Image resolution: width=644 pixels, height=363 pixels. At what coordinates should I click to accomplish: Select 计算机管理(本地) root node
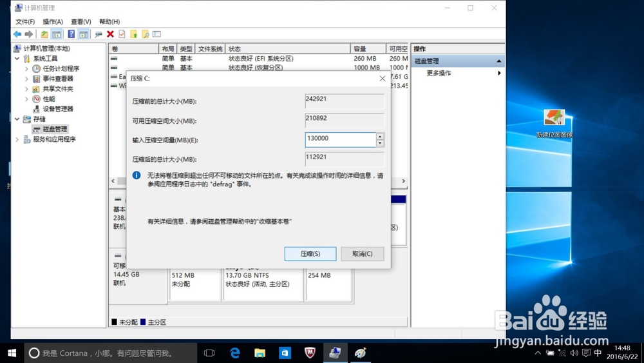[x=42, y=48]
